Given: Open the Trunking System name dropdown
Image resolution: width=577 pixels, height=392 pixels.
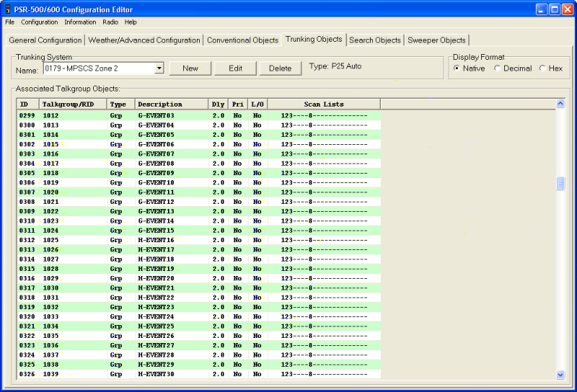Looking at the screenshot, I should (x=159, y=68).
